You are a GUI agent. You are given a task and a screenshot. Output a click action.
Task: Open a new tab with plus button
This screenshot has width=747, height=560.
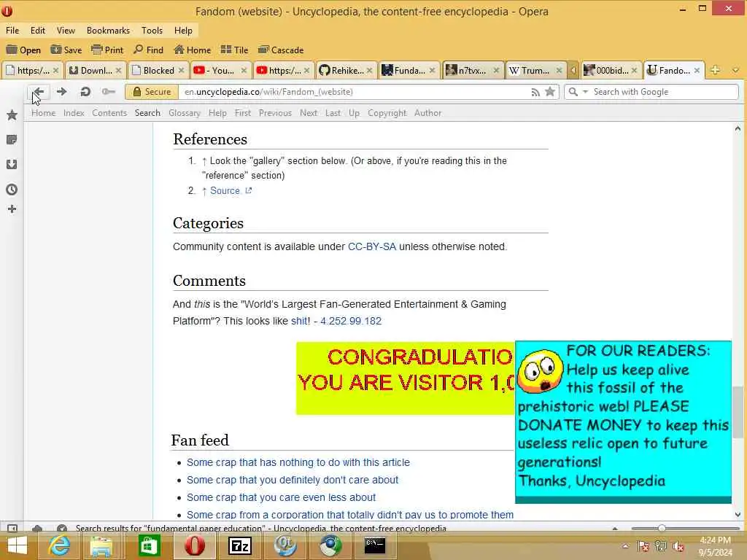715,70
